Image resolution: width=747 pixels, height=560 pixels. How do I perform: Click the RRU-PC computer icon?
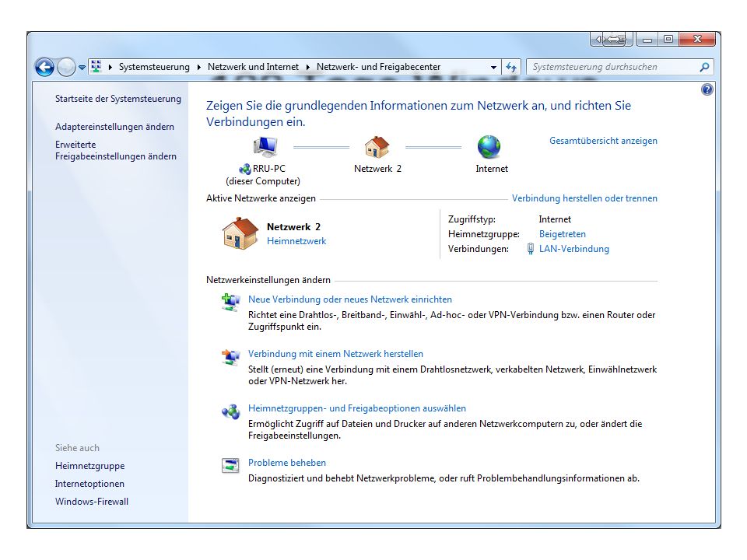[265, 146]
